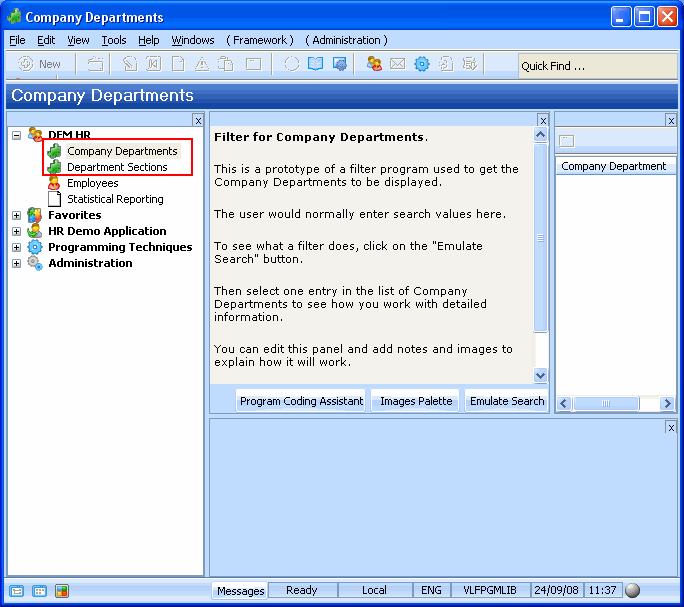Expand the Favorites tree node
684x607 pixels.
point(17,215)
